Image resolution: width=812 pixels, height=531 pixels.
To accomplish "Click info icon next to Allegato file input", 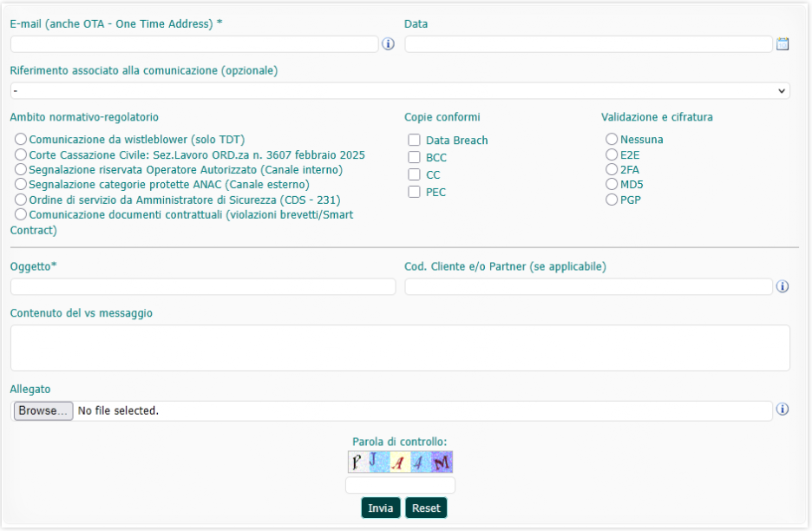I will (783, 410).
